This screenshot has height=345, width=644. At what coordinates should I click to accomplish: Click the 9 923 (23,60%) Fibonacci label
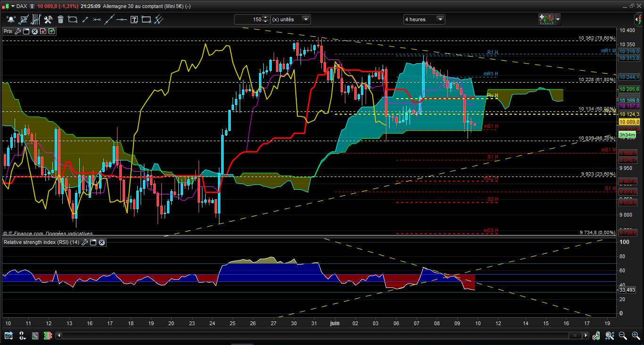point(598,174)
